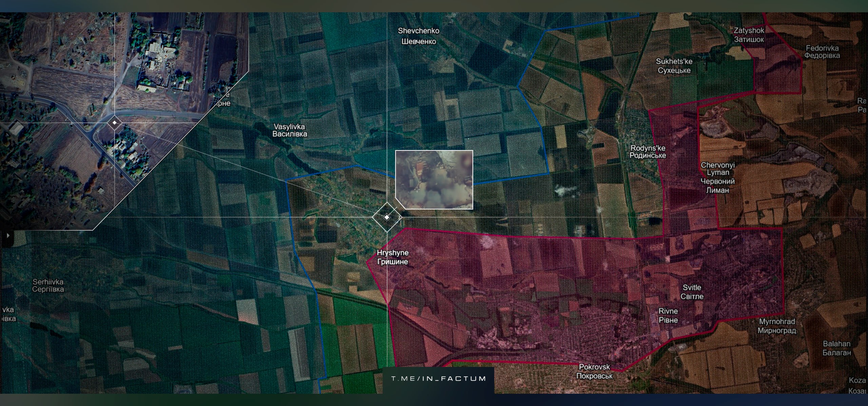Screen dimensions: 868x406
Task: Click the Zatyshok village label
Action: point(749,35)
